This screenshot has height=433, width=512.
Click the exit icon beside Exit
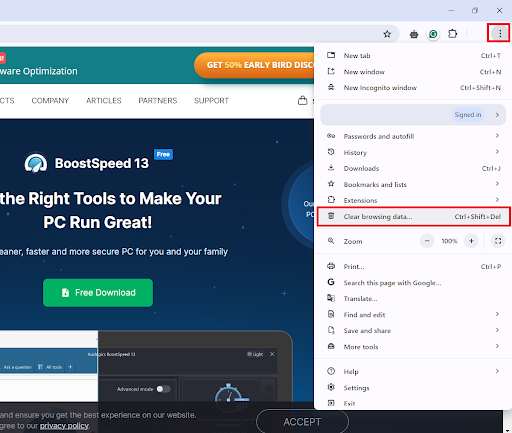[331, 403]
